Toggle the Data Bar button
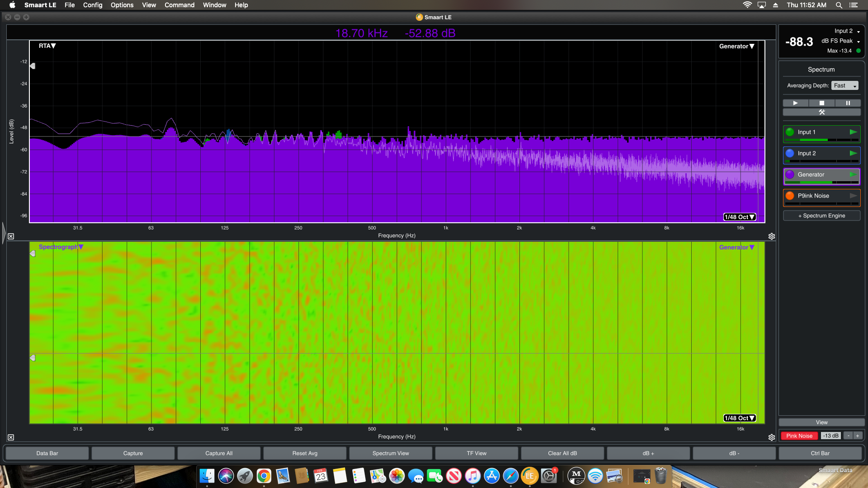868x488 pixels. 47,453
